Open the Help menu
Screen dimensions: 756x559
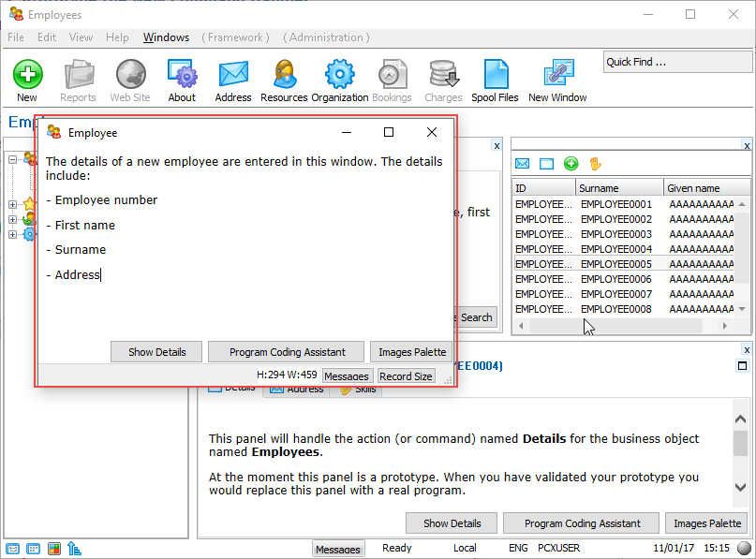point(117,37)
